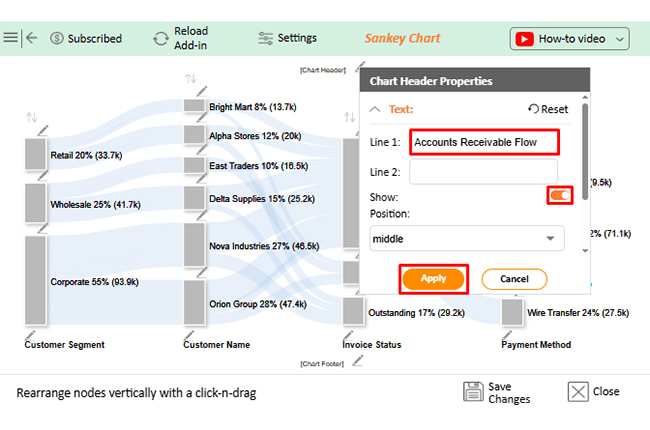Collapse the Text section chevron
Image resolution: width=650 pixels, height=430 pixels.
click(375, 109)
